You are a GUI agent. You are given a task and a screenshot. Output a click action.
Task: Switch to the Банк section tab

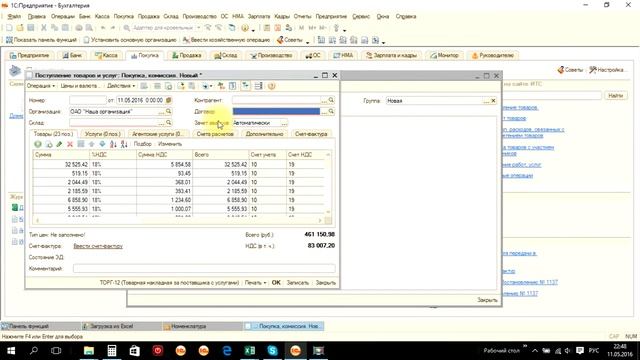point(72,56)
